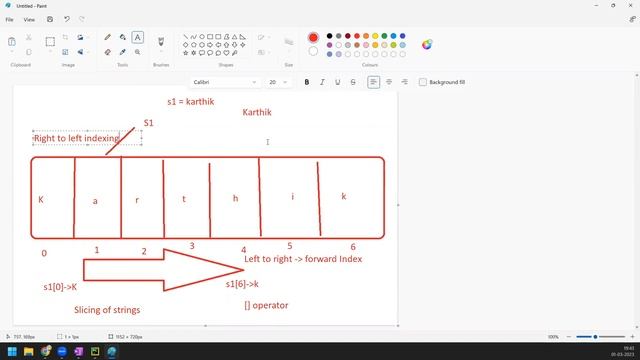Select Colour 2 white background swatch

coord(313,51)
